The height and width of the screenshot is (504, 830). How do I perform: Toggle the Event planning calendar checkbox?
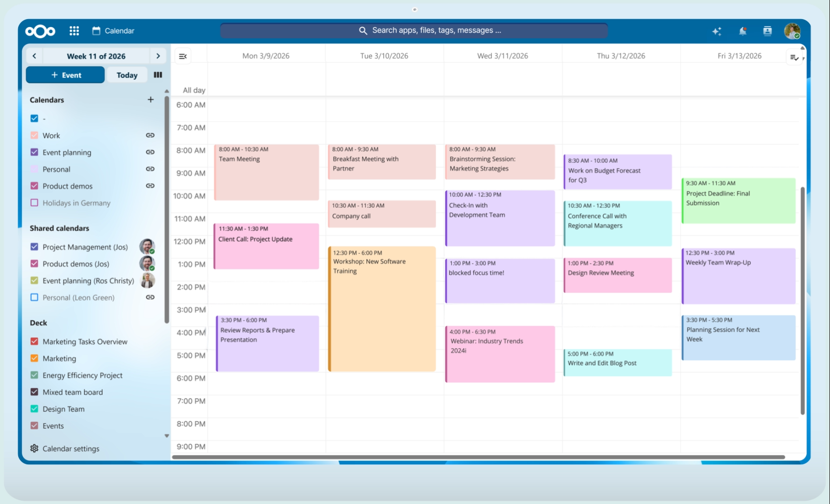[34, 152]
